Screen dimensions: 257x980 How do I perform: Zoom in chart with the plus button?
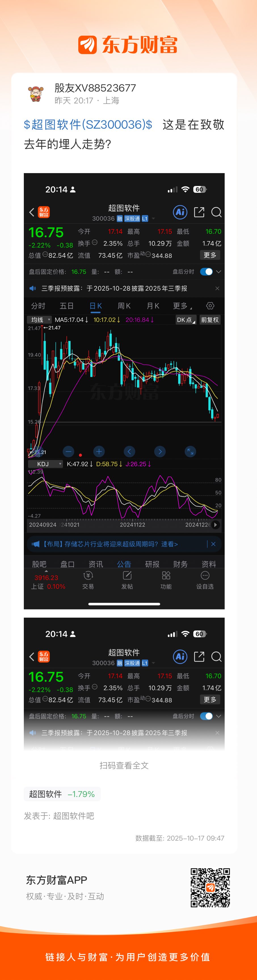[99, 452]
